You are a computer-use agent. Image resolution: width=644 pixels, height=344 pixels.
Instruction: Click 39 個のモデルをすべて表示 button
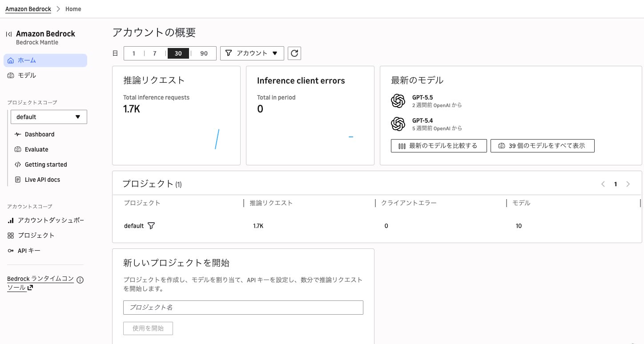pyautogui.click(x=543, y=146)
